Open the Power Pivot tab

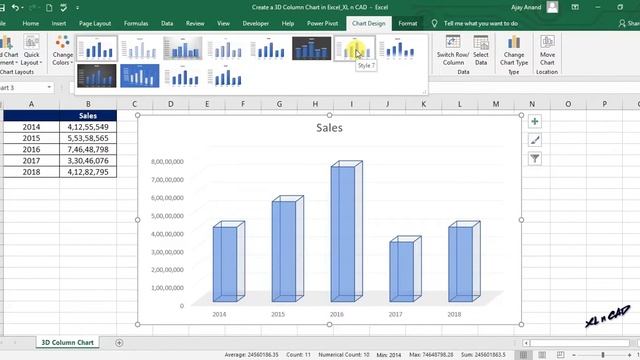point(322,23)
